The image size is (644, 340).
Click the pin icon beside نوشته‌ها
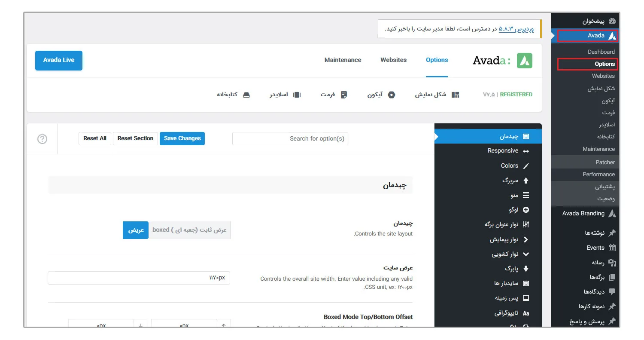(x=612, y=233)
